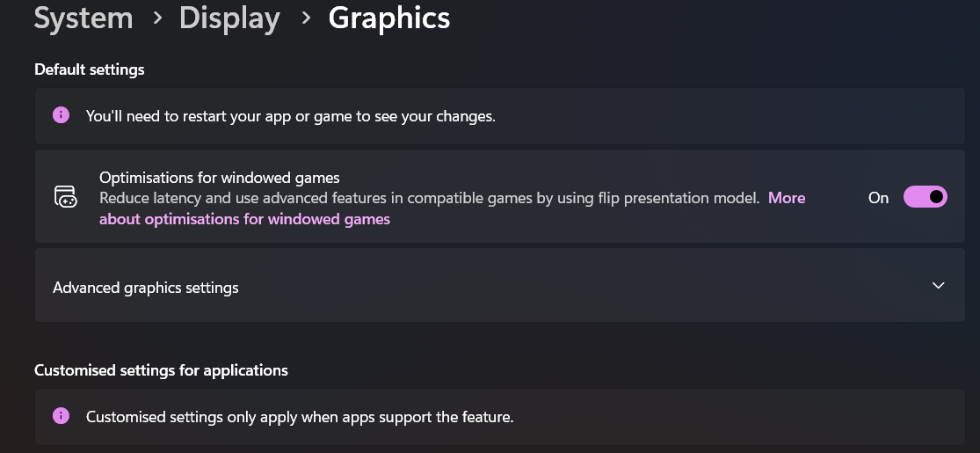Screen dimensions: 980x453
Task: Click Customised settings only apply notice text
Action: coord(300,417)
